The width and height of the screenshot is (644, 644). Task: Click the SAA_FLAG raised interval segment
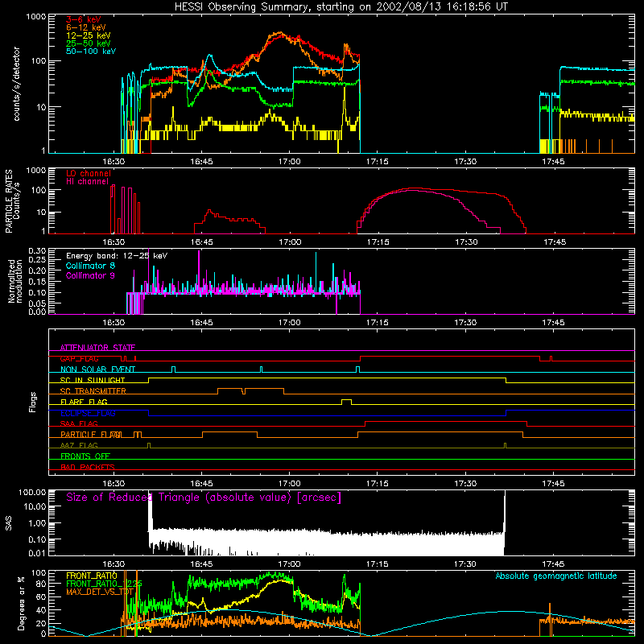point(446,421)
